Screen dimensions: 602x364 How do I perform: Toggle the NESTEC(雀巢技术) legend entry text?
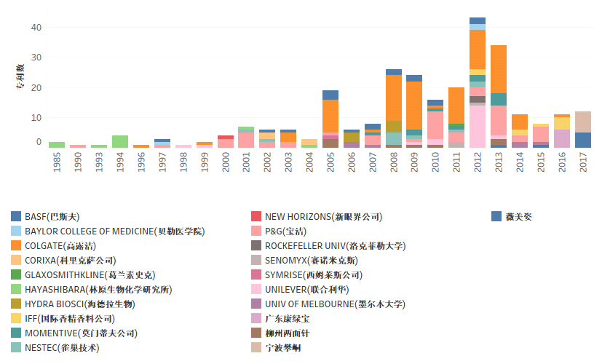pos(62,347)
